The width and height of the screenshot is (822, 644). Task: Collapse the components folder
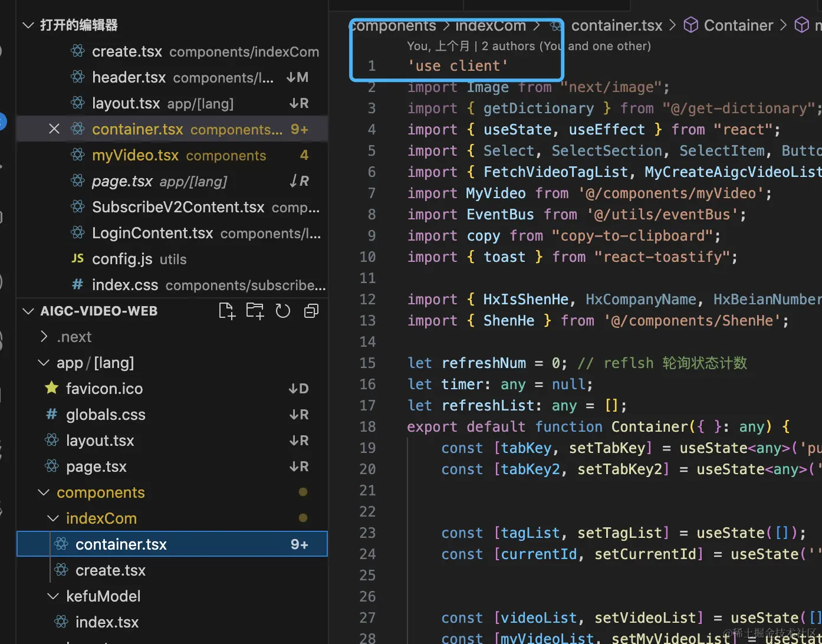point(44,492)
